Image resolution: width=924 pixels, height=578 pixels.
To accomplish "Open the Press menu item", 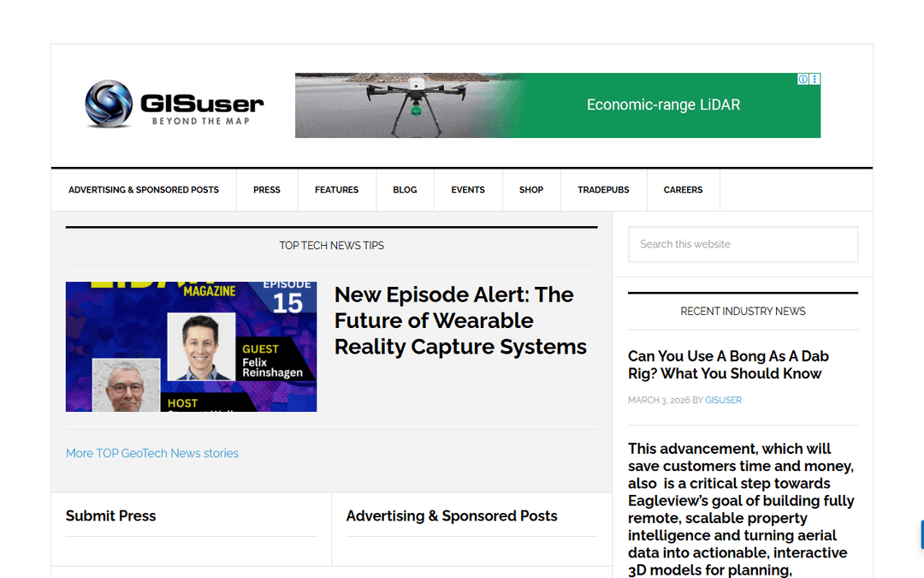I will tap(267, 190).
